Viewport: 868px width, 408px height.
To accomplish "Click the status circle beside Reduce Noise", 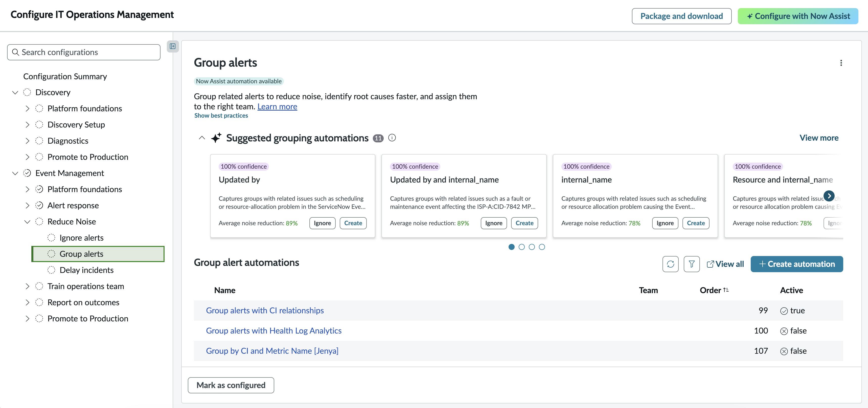I will click(39, 221).
